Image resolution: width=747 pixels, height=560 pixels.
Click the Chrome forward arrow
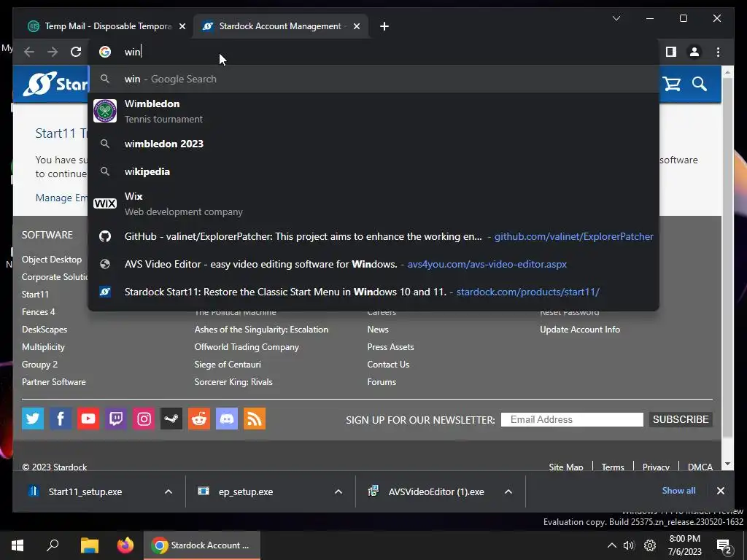coord(53,52)
